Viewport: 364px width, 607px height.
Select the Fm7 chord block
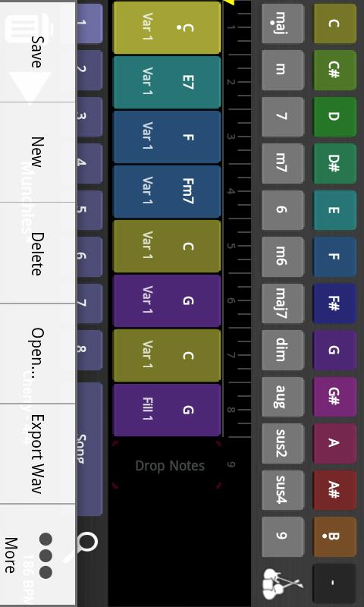coord(167,191)
